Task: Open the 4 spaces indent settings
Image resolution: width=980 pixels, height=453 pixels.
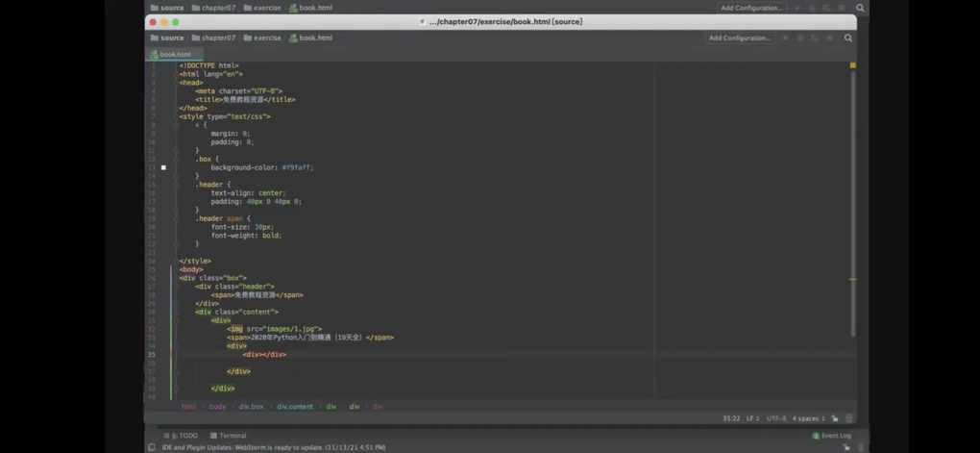Action: point(808,418)
